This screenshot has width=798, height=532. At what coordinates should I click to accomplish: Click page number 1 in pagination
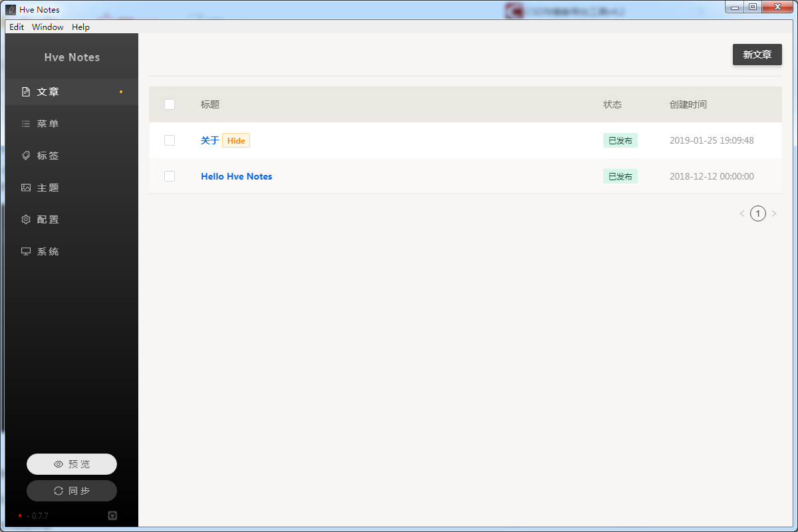click(758, 213)
